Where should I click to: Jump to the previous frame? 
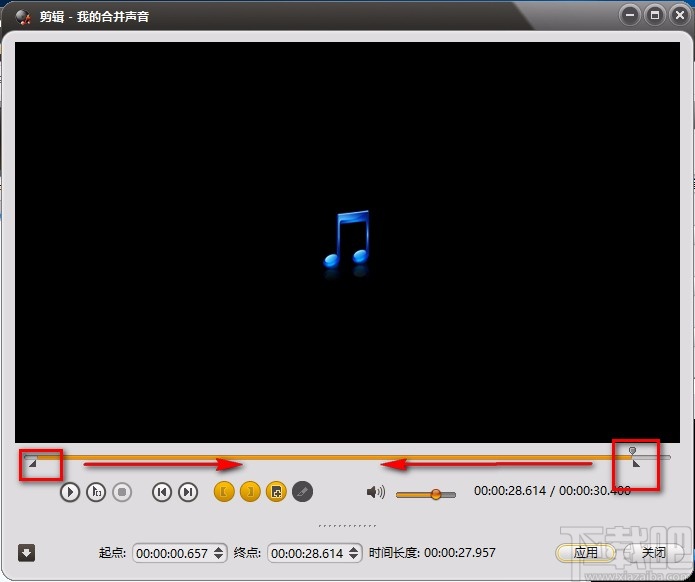point(162,492)
